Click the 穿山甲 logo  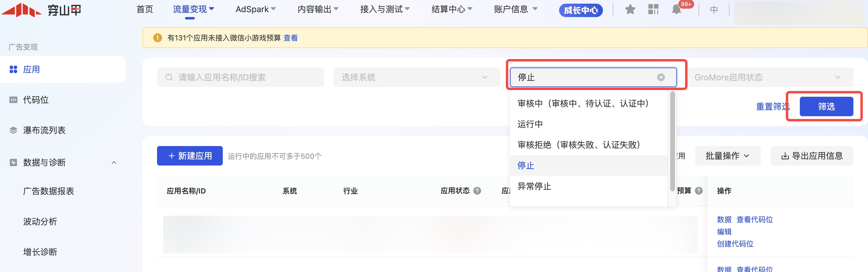(x=41, y=10)
